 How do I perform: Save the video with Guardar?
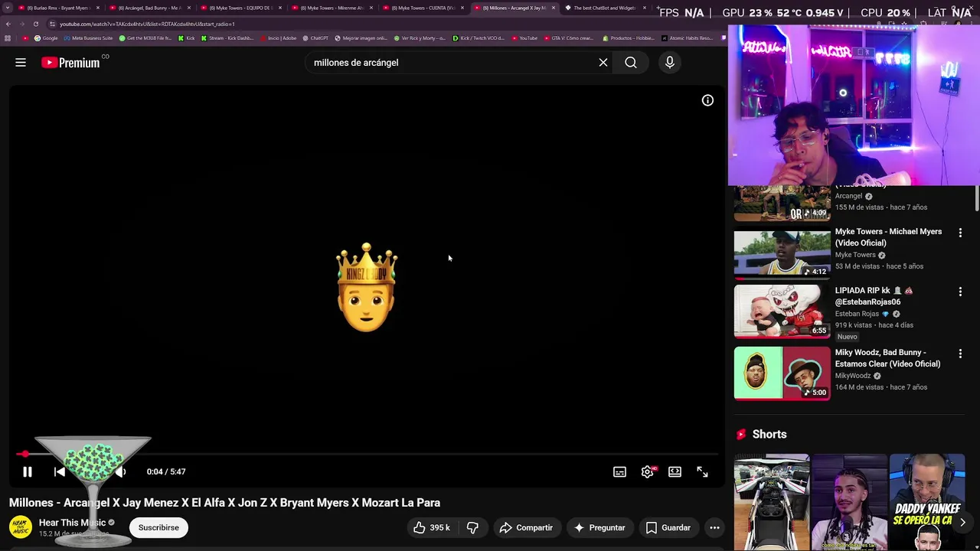[x=668, y=527]
